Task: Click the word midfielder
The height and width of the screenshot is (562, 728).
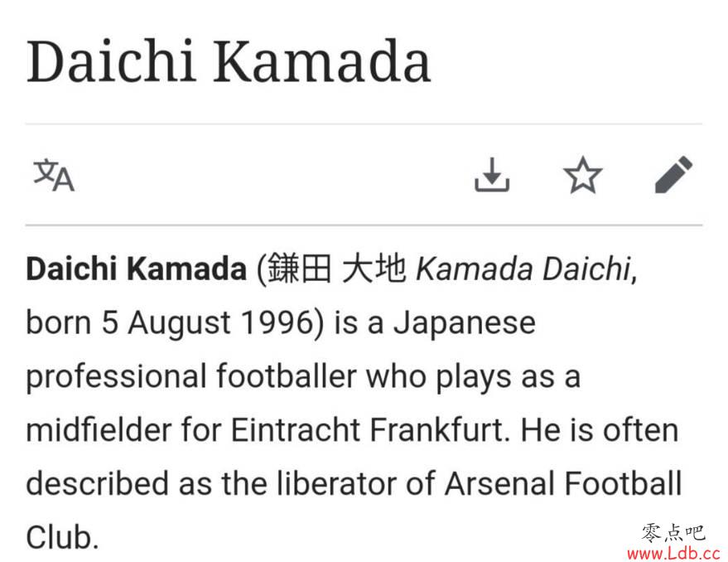Action: [x=99, y=429]
